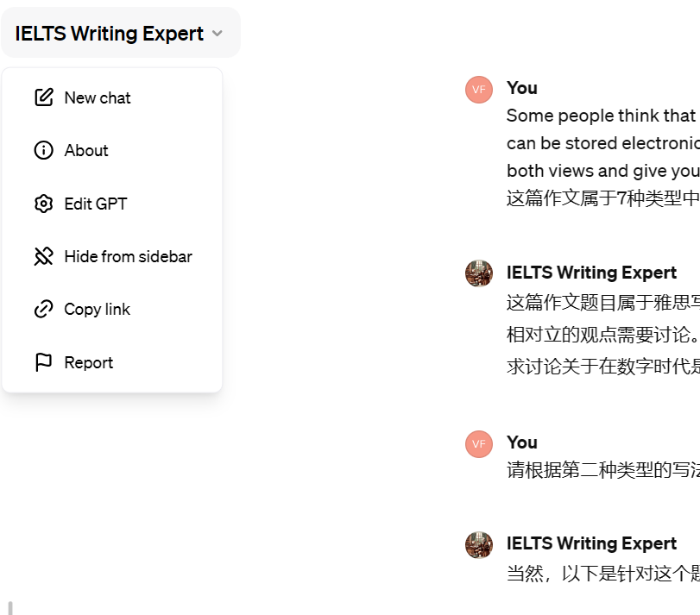Image resolution: width=700 pixels, height=615 pixels.
Task: Click the line "both views and give you"
Action: [603, 171]
